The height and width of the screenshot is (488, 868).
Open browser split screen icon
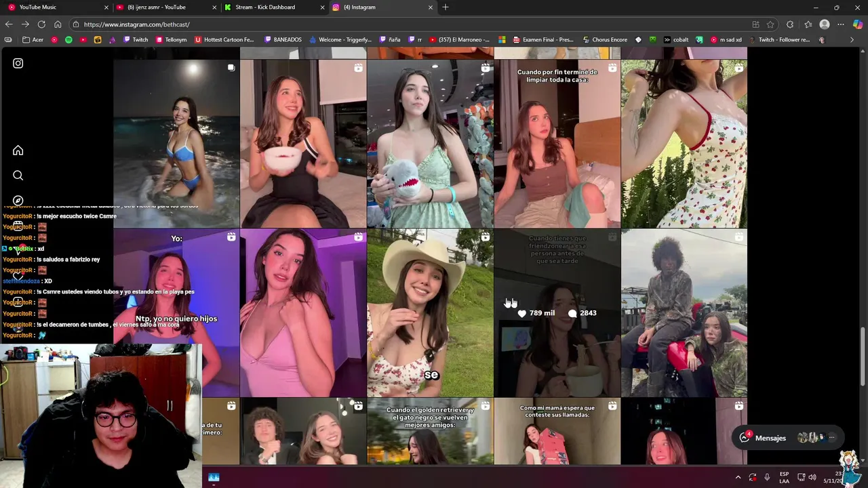755,24
